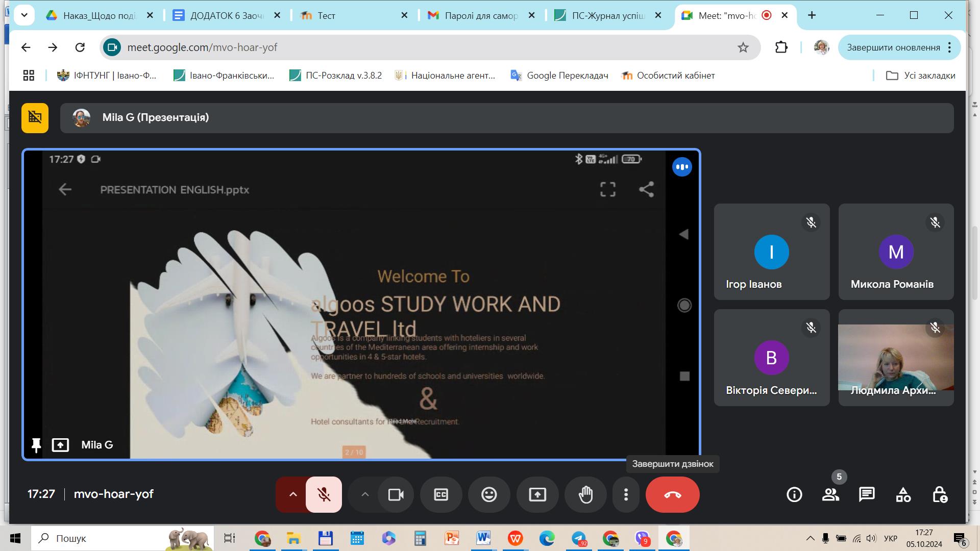Open the apps grid in bookmarks bar

pyautogui.click(x=29, y=76)
